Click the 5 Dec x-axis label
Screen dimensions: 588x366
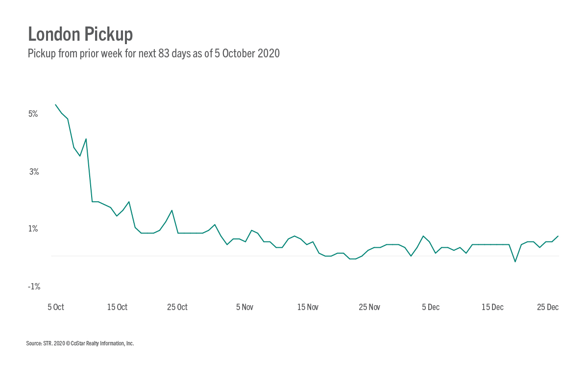click(x=431, y=307)
